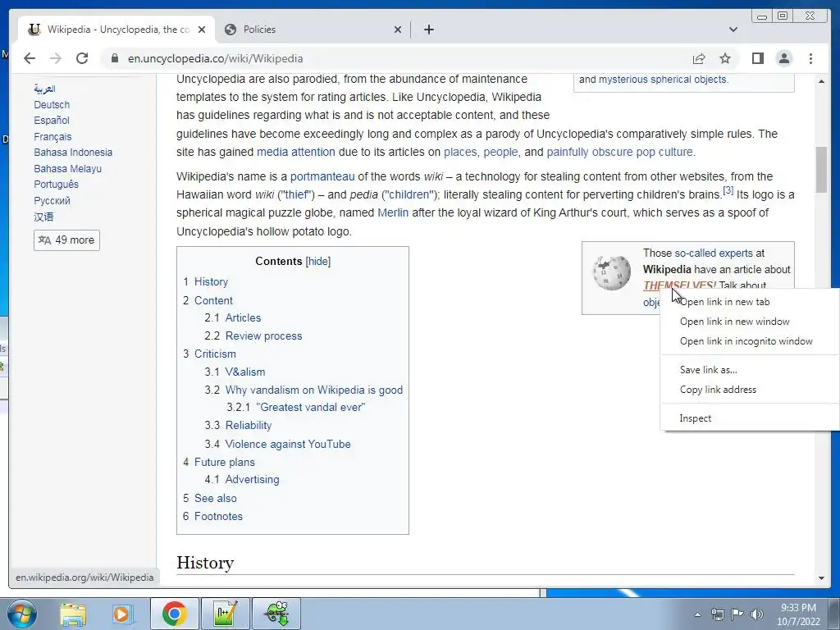Close the Policies tab
The height and width of the screenshot is (630, 840).
398,30
